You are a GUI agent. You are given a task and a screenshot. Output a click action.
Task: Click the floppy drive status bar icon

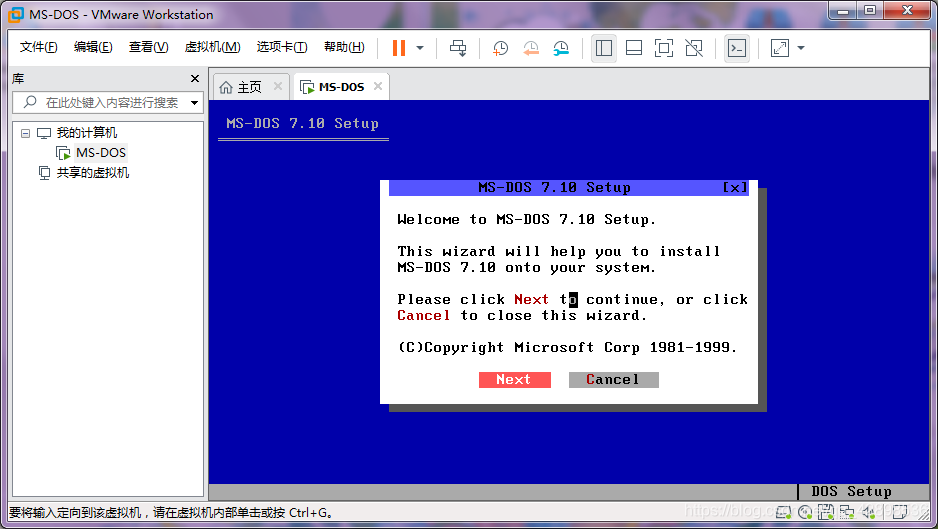click(x=826, y=512)
